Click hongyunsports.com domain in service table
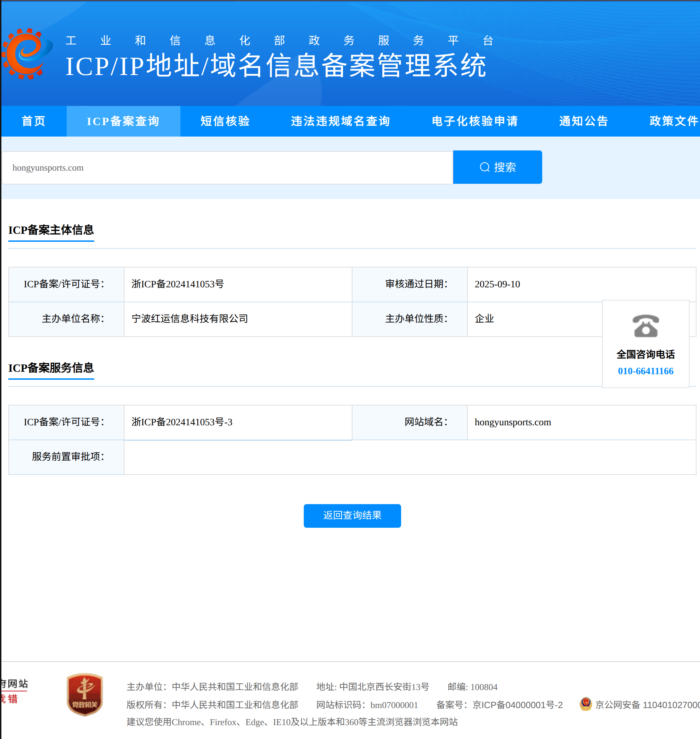700x739 pixels. [x=512, y=422]
